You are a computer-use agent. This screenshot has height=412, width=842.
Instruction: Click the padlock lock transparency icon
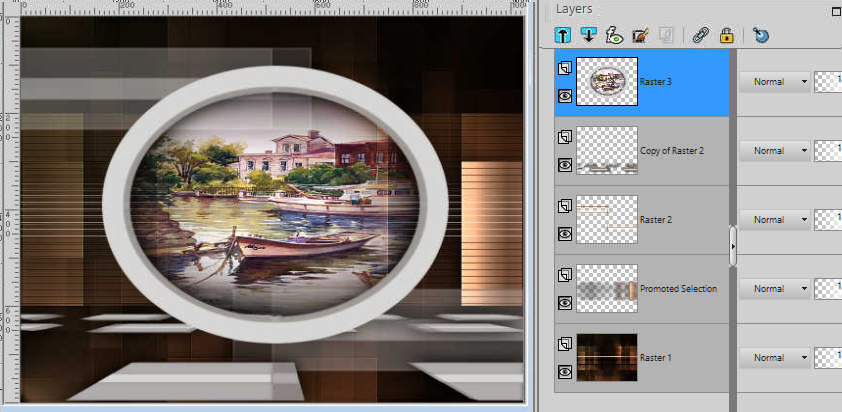click(x=726, y=35)
